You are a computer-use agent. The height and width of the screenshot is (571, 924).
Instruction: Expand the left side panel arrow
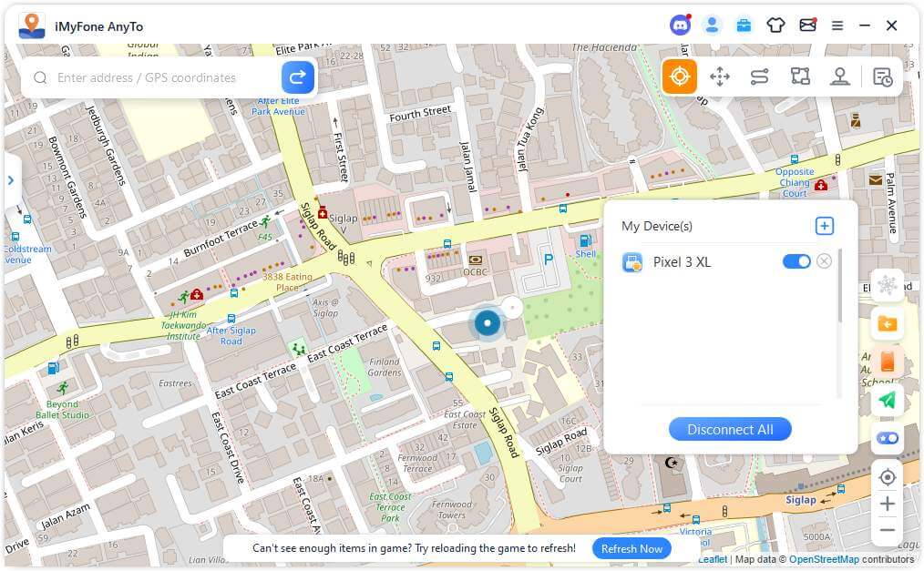(x=11, y=180)
